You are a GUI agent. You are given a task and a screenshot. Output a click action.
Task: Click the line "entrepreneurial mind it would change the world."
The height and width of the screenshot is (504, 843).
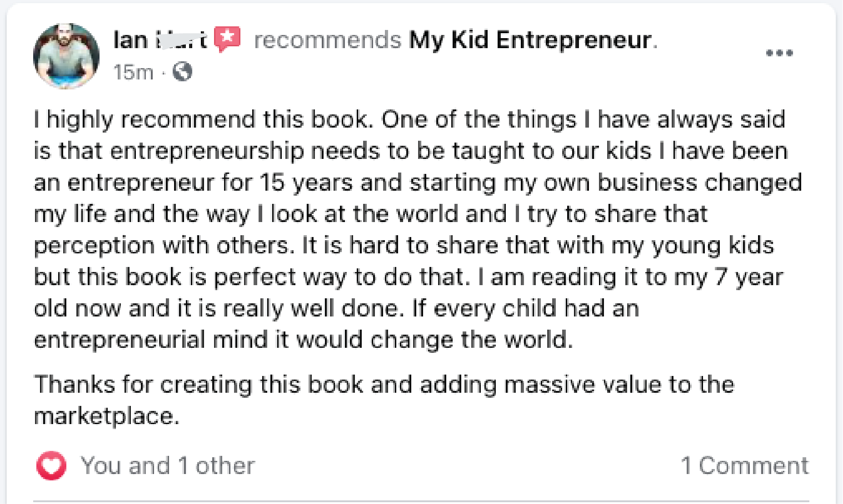303,340
